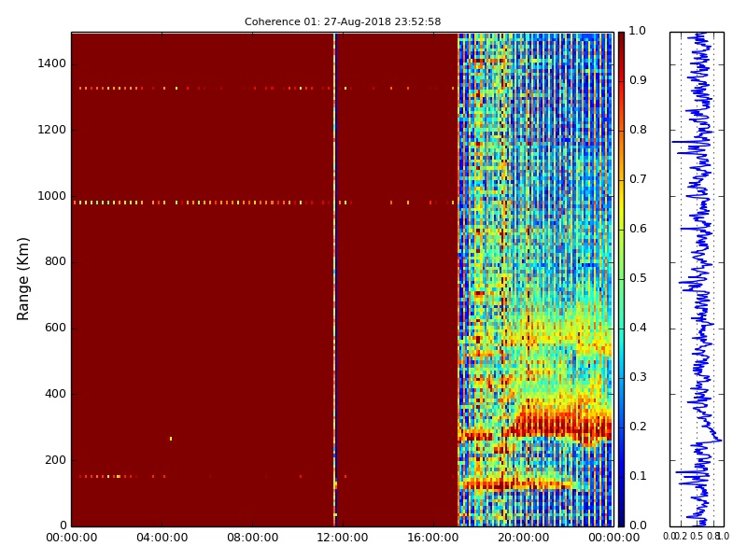Screen dimensions: 747x560
Task: Click the 'Range (Km)' y-axis label
Action: 22,279
